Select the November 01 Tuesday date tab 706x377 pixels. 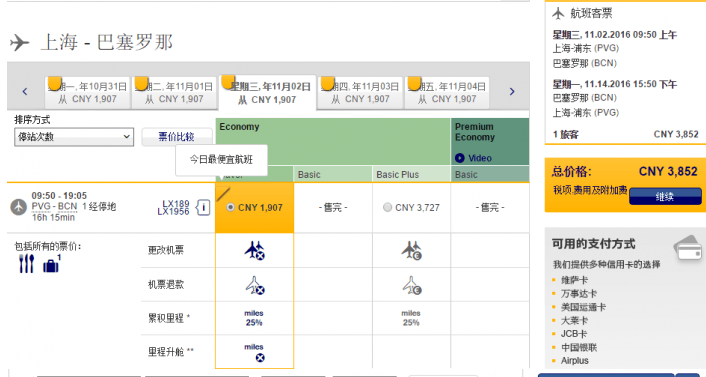[175, 93]
